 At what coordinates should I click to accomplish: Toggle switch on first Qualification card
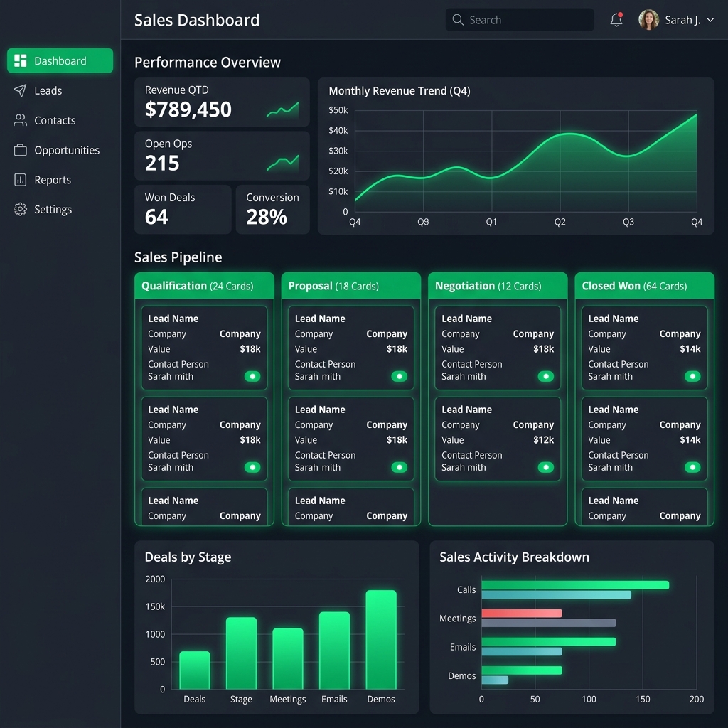[252, 377]
